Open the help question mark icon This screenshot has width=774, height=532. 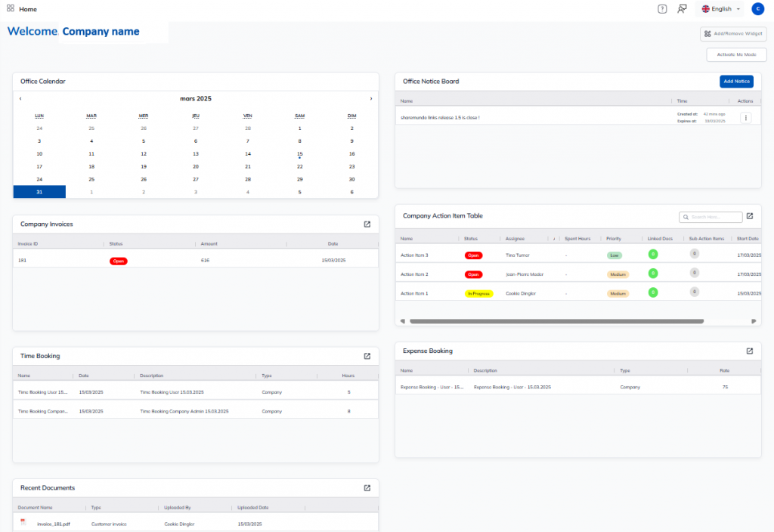pos(662,9)
